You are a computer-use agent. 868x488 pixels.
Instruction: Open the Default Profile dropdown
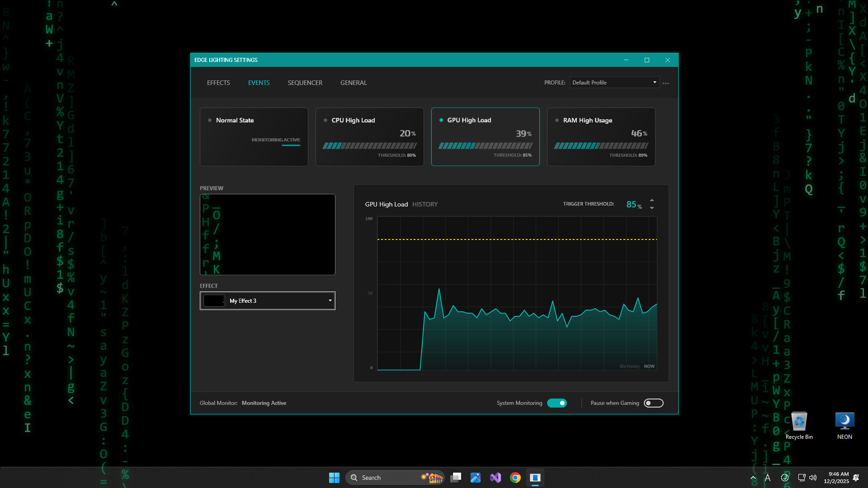[x=614, y=82]
